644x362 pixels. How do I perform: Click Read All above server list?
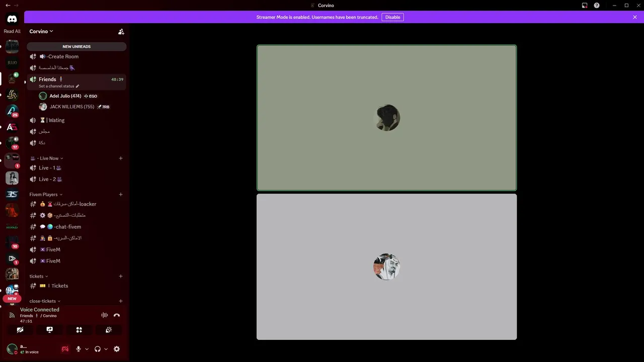click(12, 31)
